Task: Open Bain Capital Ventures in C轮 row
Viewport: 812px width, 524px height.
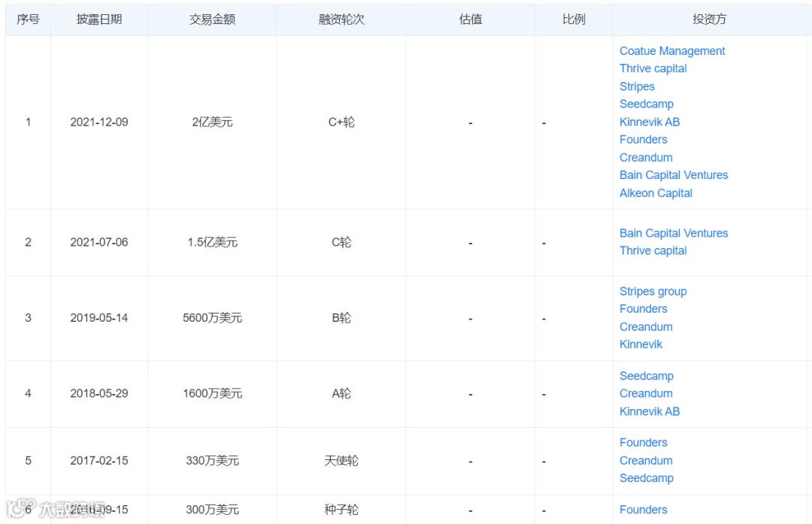Action: coord(673,233)
